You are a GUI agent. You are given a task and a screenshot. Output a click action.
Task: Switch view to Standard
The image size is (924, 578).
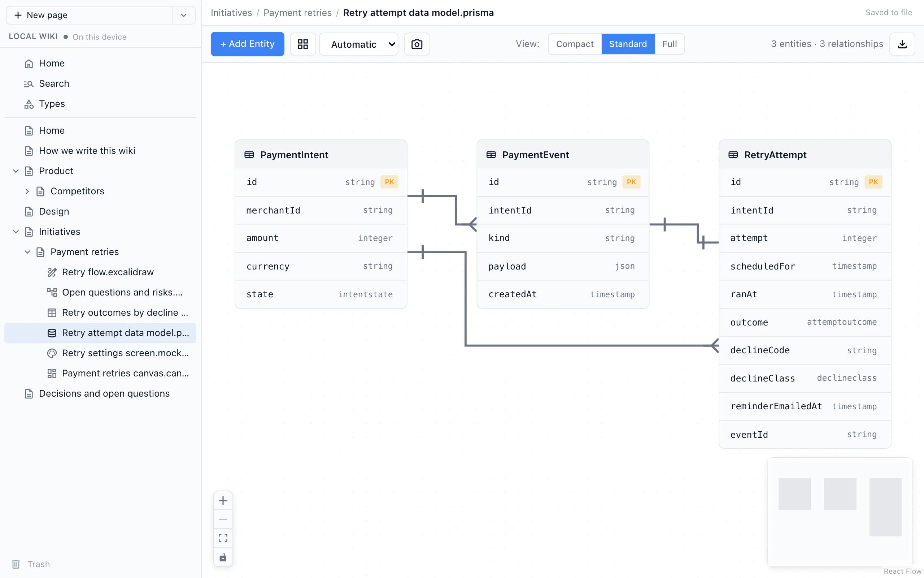[x=628, y=44]
